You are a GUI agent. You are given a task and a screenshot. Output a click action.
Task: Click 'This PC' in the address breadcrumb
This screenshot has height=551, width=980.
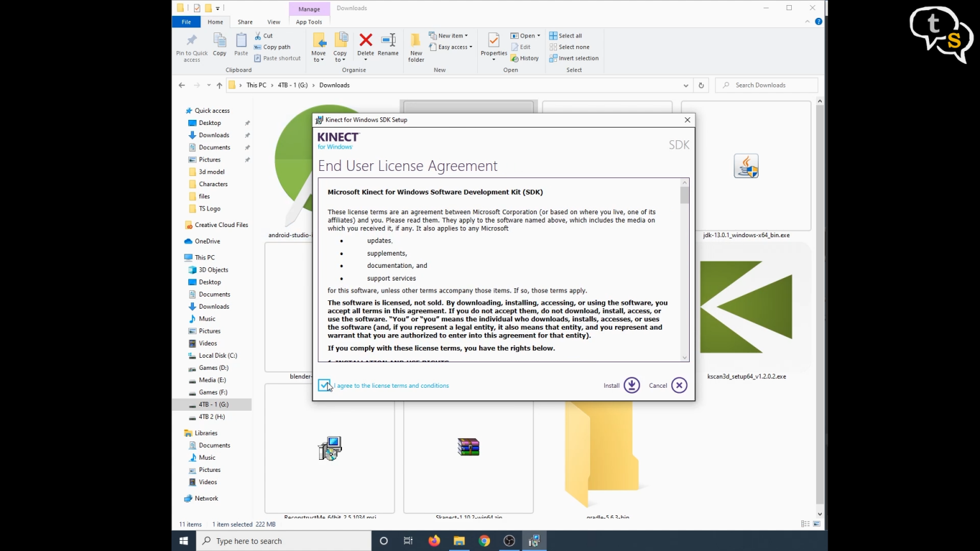point(256,85)
